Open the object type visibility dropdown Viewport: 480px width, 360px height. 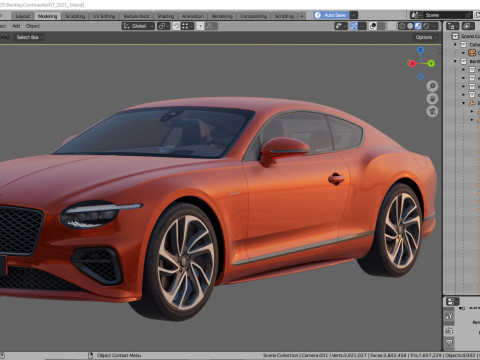(x=341, y=26)
